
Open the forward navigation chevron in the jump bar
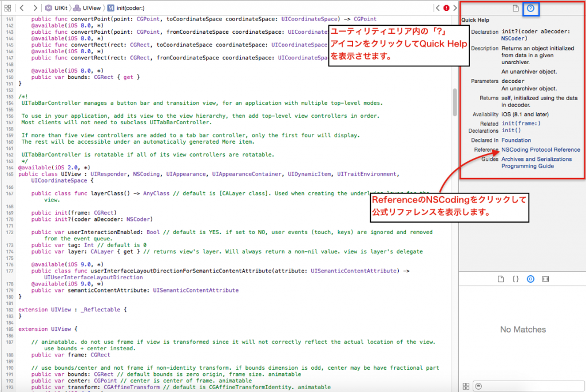click(x=35, y=6)
